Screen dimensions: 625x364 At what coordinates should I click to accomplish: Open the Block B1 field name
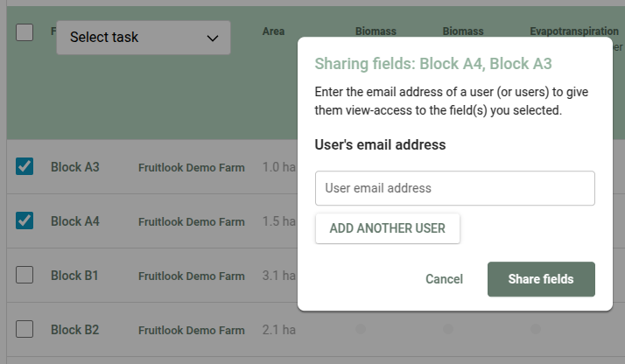pyautogui.click(x=74, y=276)
